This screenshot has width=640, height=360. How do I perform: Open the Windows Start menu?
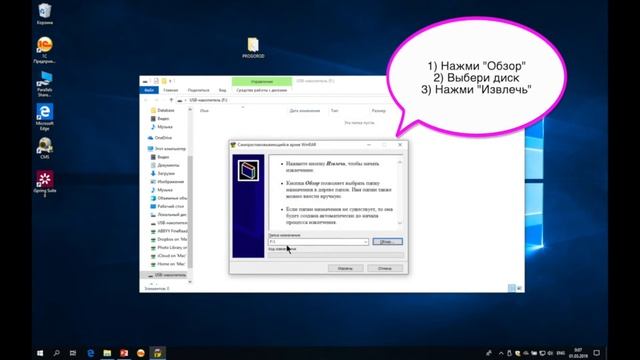tap(40, 353)
